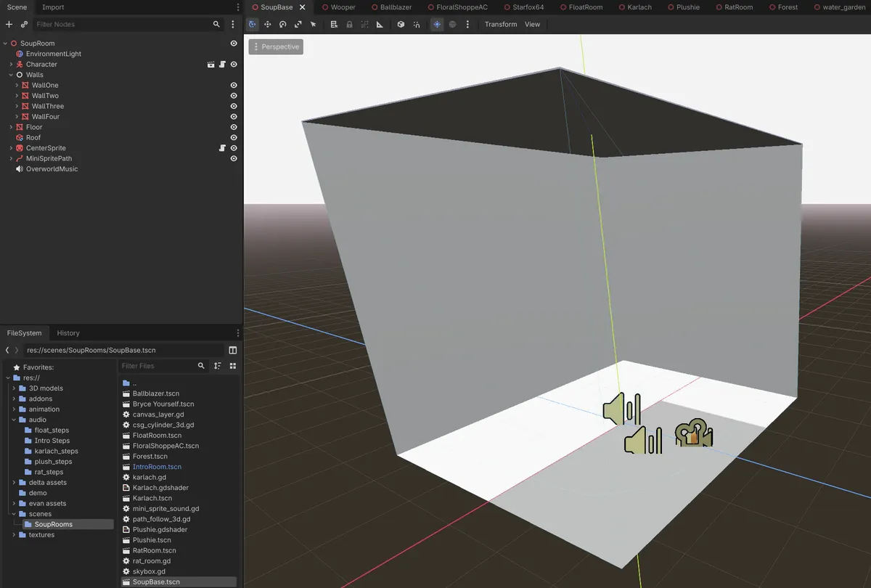The height and width of the screenshot is (588, 871).
Task: Click the list selectable nodes tool
Action: tap(334, 24)
